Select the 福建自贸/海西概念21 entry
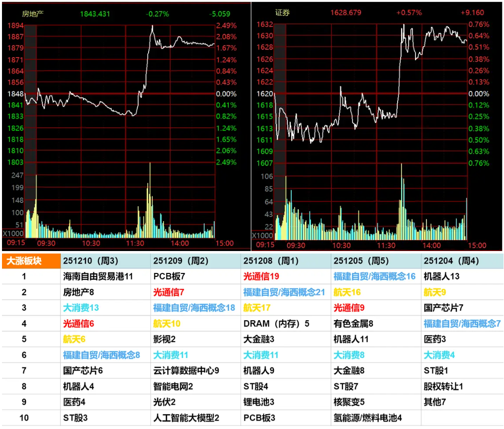504x429 pixels. (x=284, y=292)
